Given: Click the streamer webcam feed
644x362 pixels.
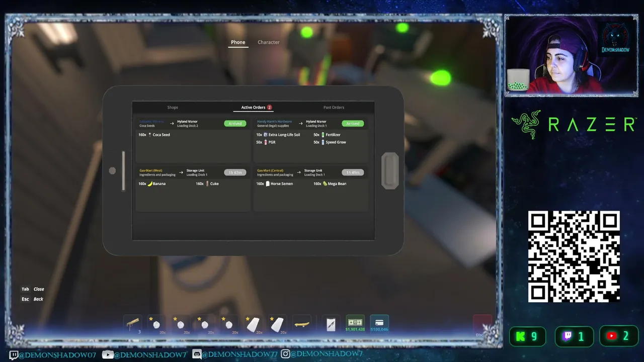Looking at the screenshot, I should [x=571, y=55].
